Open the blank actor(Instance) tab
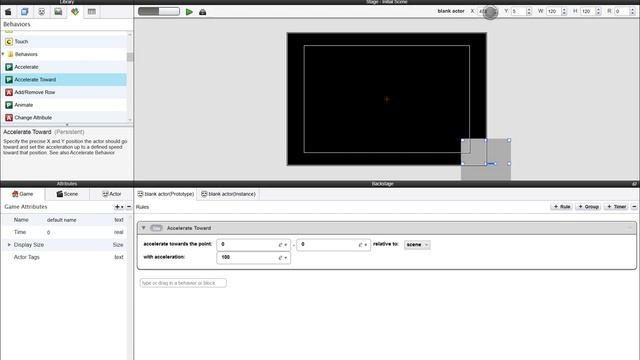640x360 pixels. (x=228, y=194)
